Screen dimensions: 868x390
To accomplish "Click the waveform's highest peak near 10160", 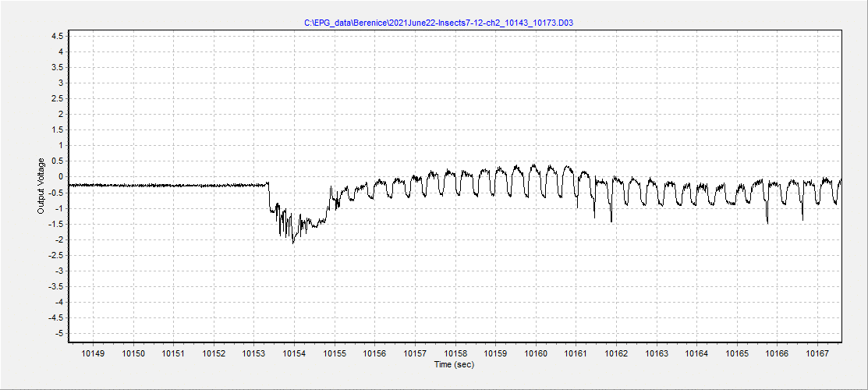I will point(533,165).
